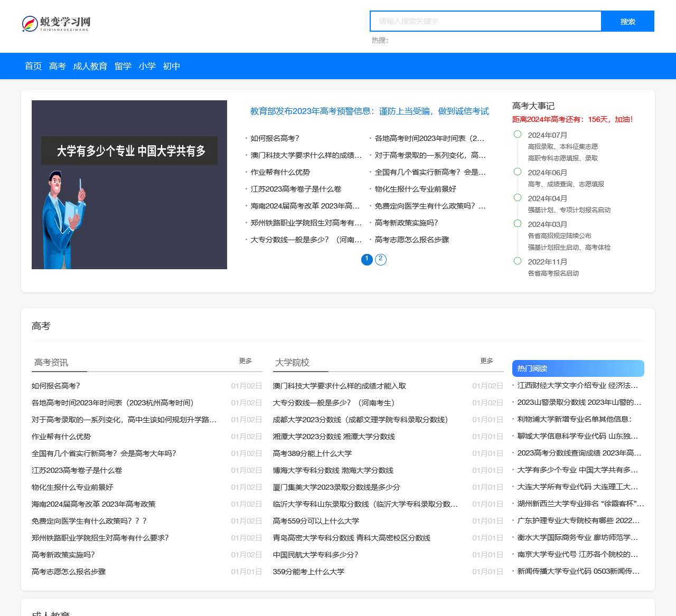The image size is (676, 616).
Task: Open the headline 教育部发布2023年高考预警信息
Action: tap(369, 111)
